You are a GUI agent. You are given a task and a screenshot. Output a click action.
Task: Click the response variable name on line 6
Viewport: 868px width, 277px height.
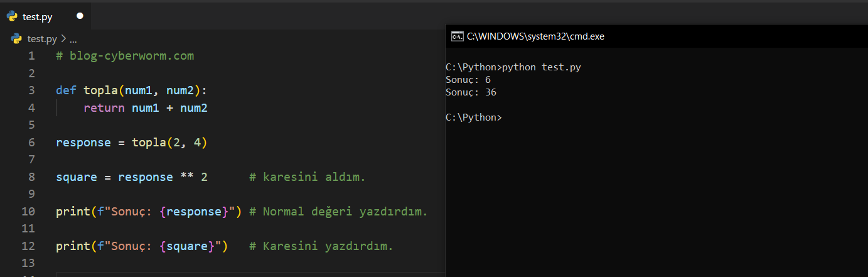(x=82, y=143)
